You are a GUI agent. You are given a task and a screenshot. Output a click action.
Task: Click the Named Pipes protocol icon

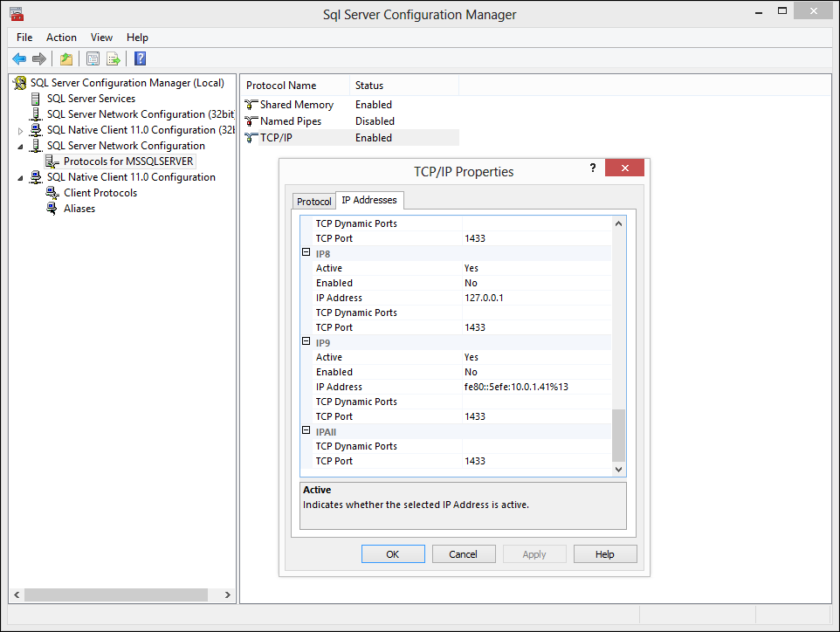click(251, 121)
